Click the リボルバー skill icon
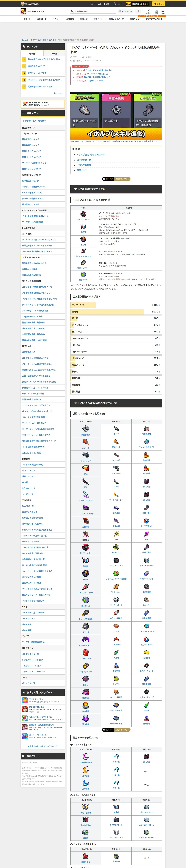 pyautogui.click(x=116, y=468)
